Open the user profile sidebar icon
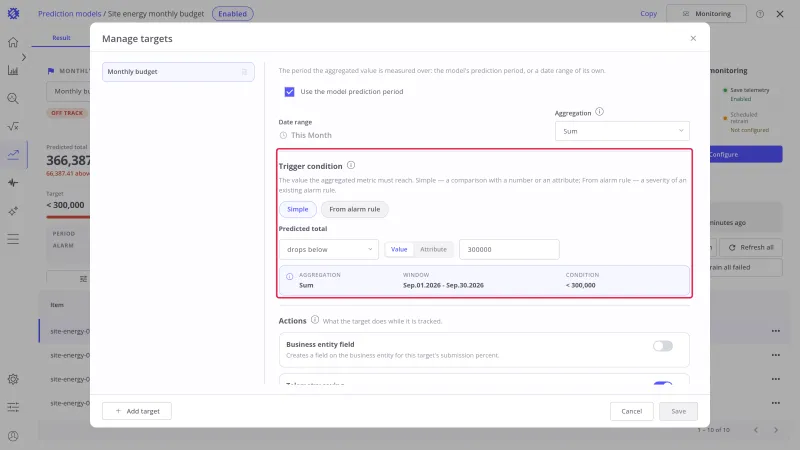This screenshot has width=800, height=450. (13, 436)
